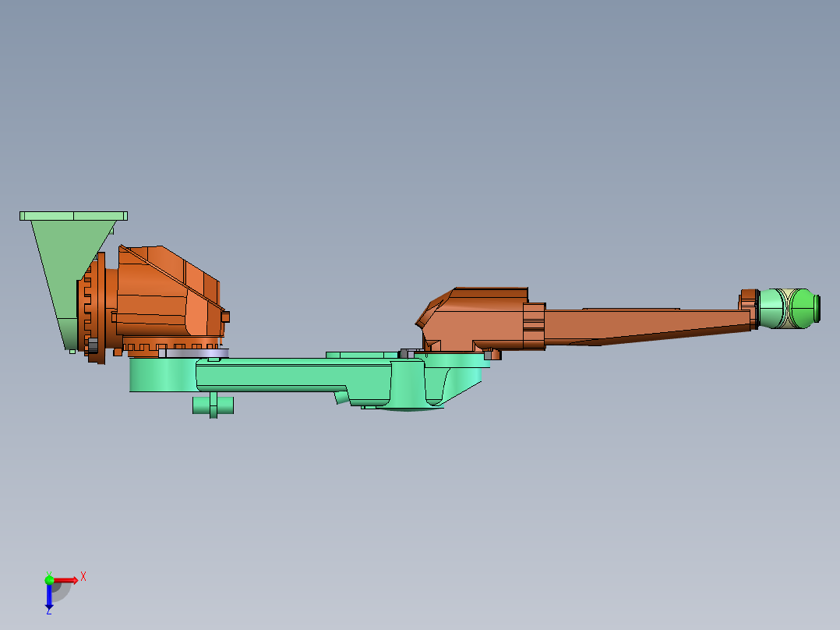Click the blue Z axis label
The height and width of the screenshot is (630, 840).
pyautogui.click(x=48, y=613)
